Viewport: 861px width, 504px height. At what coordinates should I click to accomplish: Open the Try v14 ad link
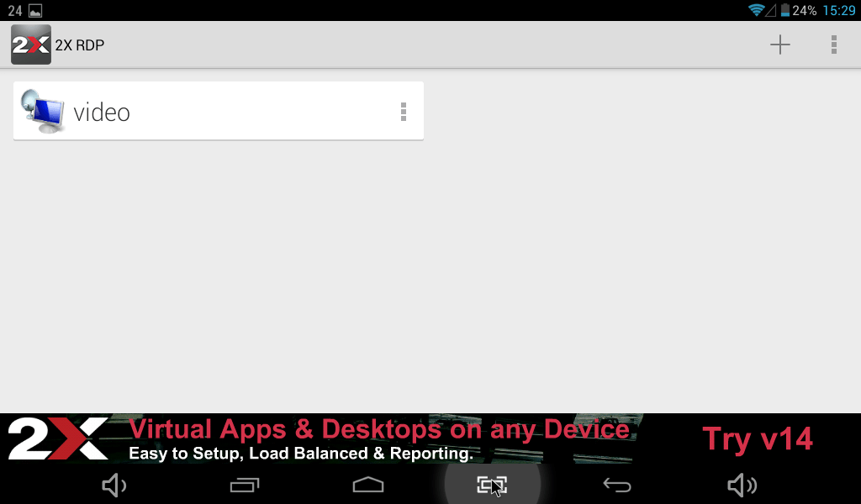pos(758,438)
